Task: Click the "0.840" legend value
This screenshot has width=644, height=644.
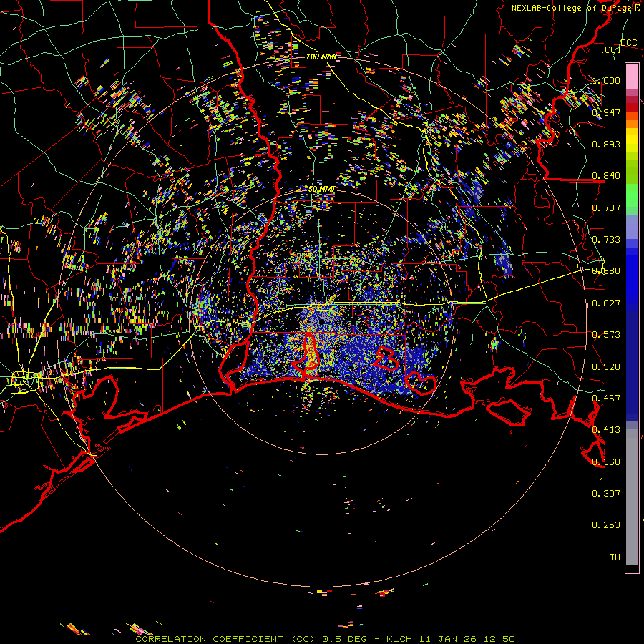Action: 606,176
